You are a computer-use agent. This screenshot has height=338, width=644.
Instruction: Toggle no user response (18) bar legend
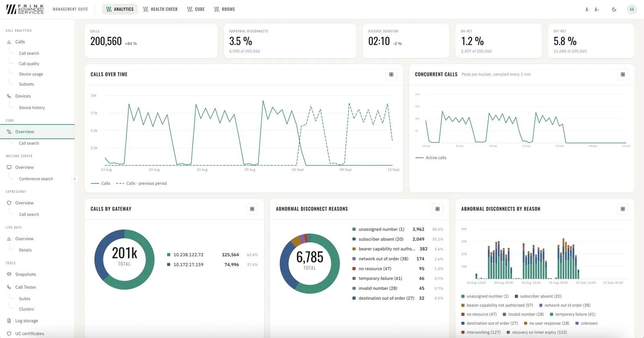547,324
